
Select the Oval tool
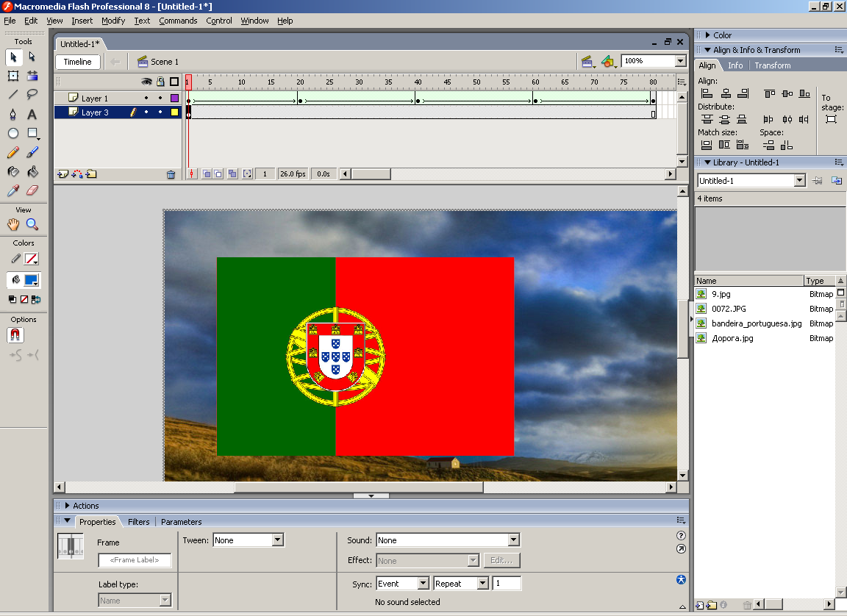(x=13, y=133)
